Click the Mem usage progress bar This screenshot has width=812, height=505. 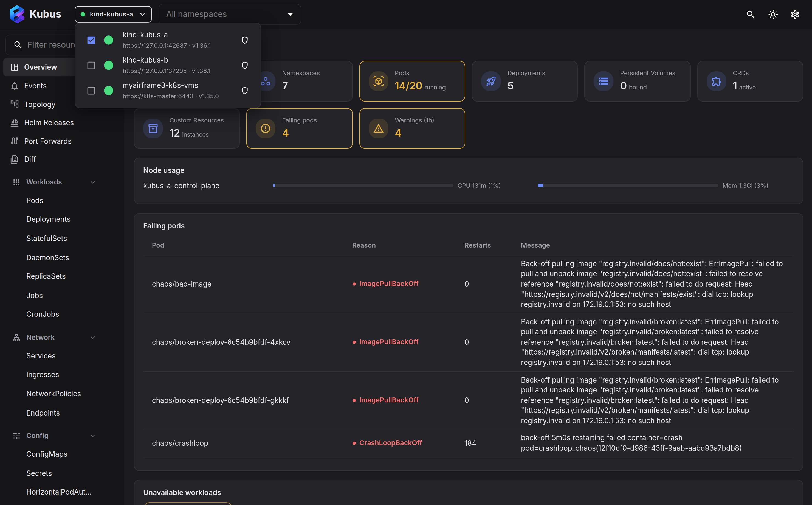click(x=627, y=185)
